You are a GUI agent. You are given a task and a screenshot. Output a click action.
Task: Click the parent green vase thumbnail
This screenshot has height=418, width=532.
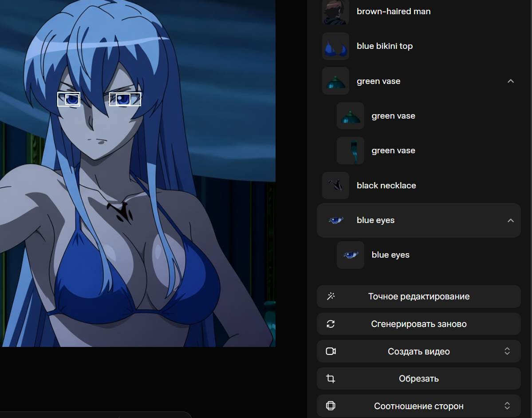(335, 81)
